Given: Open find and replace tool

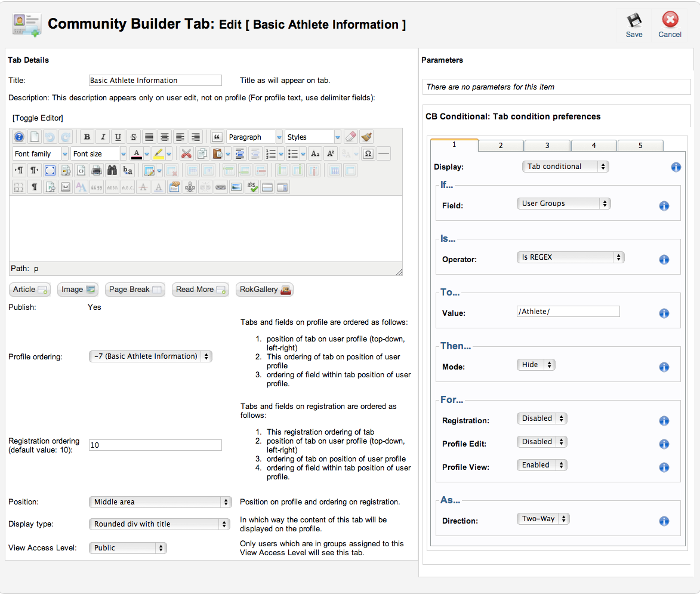Looking at the screenshot, I should [x=128, y=170].
